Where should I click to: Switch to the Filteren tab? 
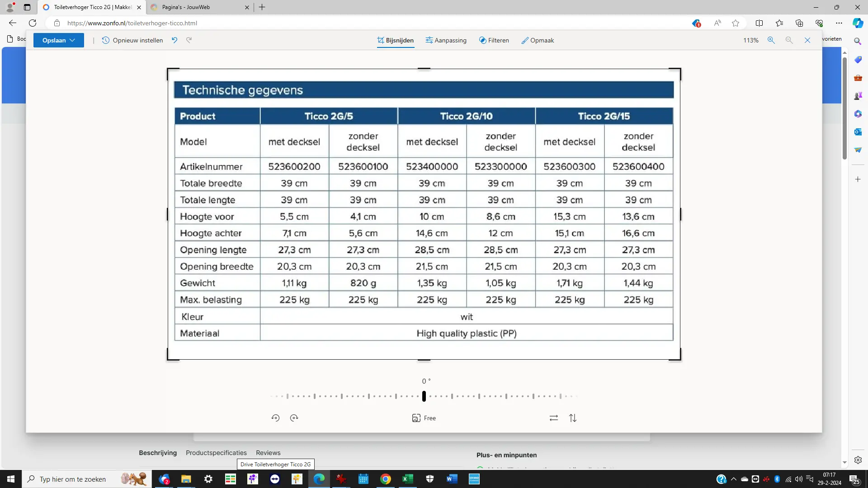[x=494, y=40]
